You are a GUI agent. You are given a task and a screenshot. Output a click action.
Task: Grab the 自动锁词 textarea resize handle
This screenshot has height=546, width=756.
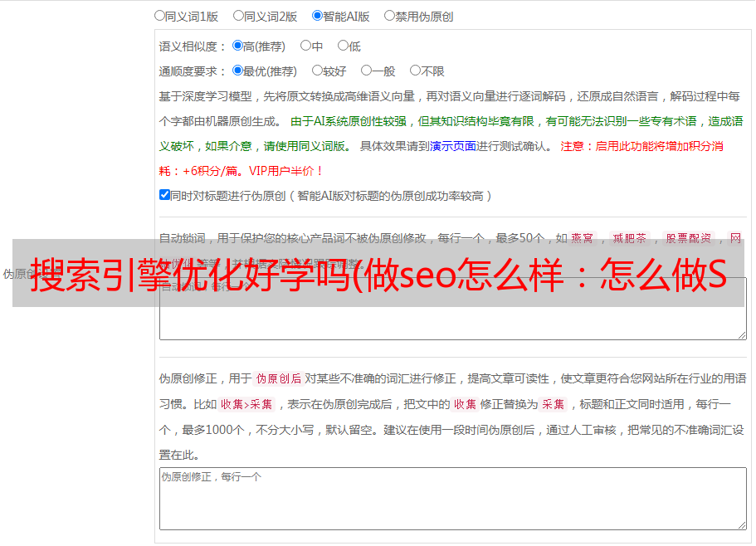(x=742, y=335)
